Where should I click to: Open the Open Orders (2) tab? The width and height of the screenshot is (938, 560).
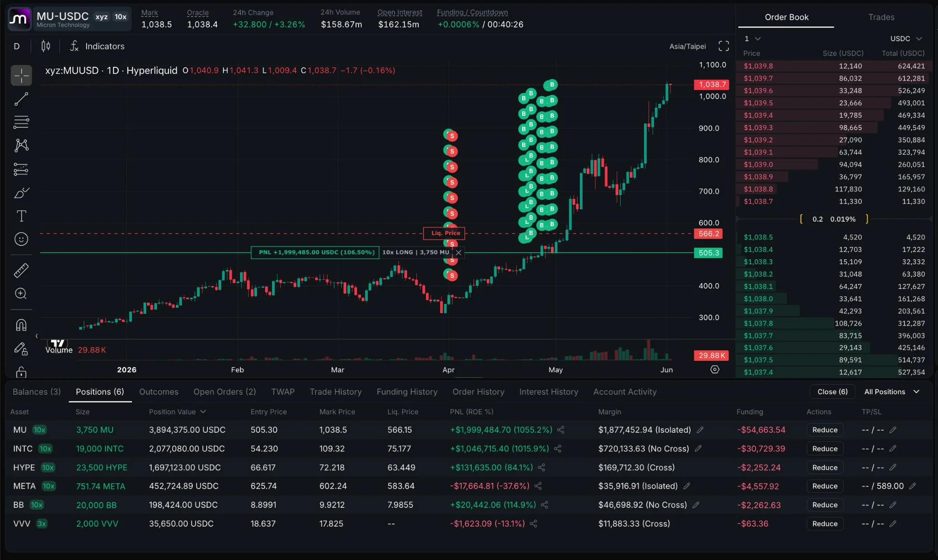[x=224, y=392]
